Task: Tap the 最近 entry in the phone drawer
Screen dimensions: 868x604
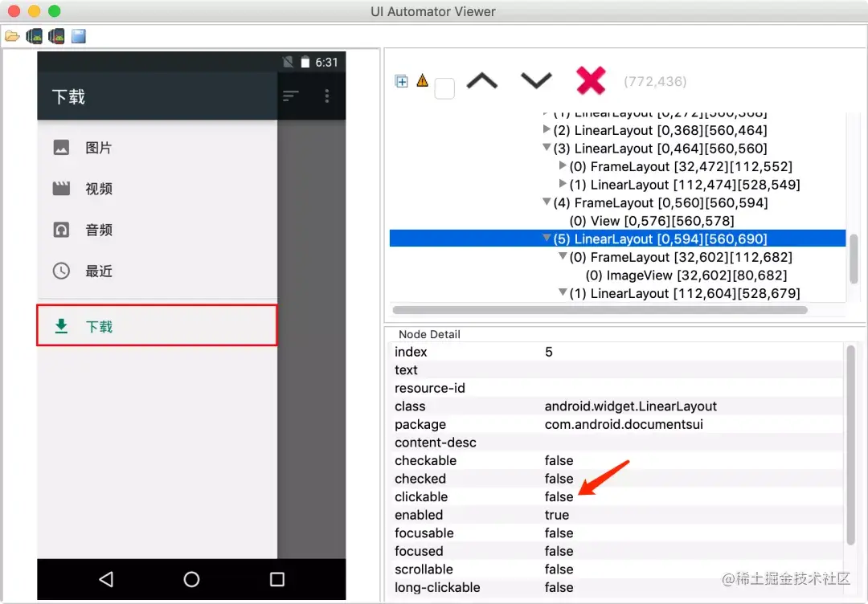Action: pos(158,271)
